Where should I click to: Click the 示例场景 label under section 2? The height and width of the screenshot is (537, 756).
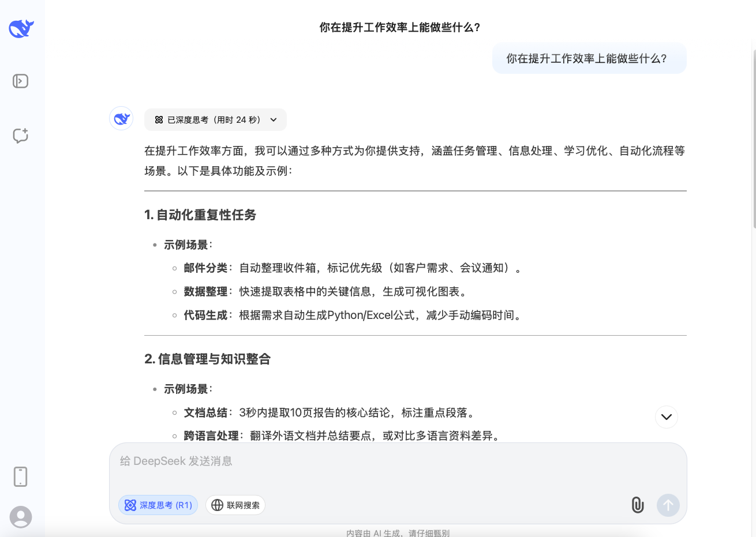[x=188, y=389]
